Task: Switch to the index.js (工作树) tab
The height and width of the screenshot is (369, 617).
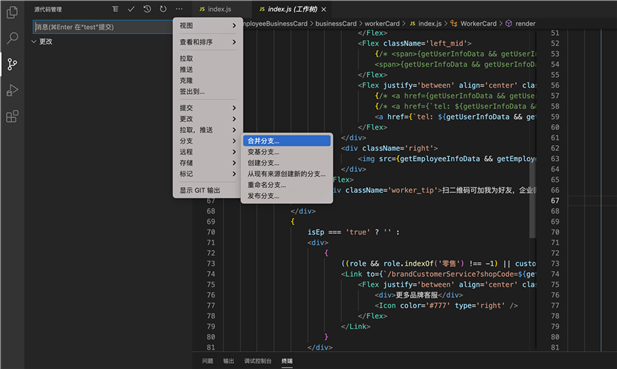Action: tap(292, 9)
